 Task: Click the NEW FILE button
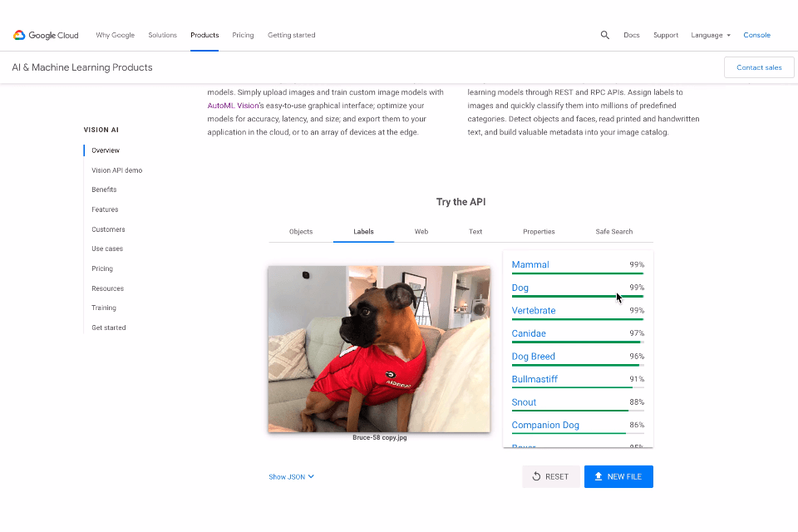pos(618,476)
